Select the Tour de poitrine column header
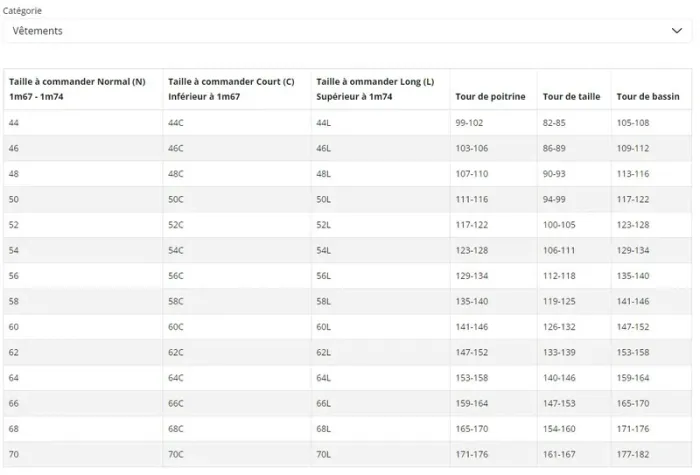This screenshot has height=475, width=700. [x=490, y=96]
